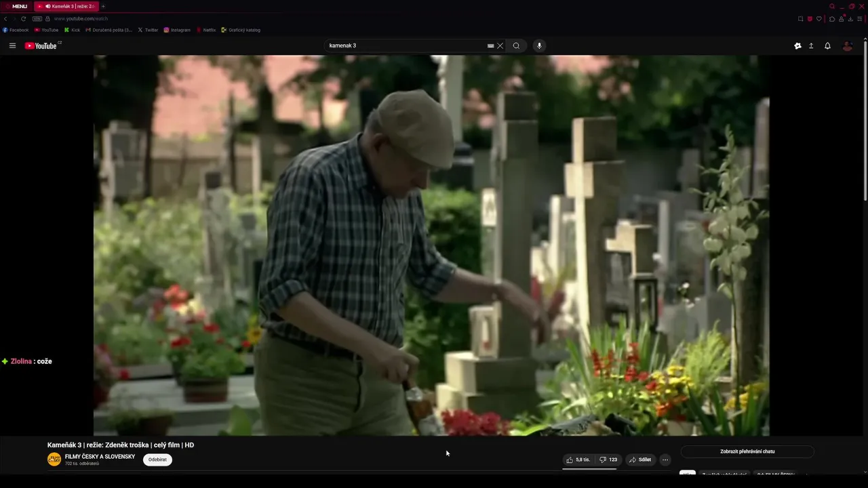The width and height of the screenshot is (868, 488).
Task: Open the Opera GX MENU
Action: tap(16, 6)
